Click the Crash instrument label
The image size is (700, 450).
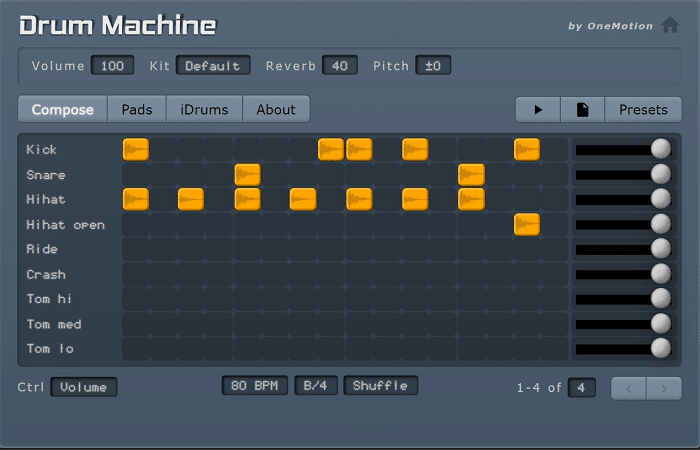click(x=46, y=274)
